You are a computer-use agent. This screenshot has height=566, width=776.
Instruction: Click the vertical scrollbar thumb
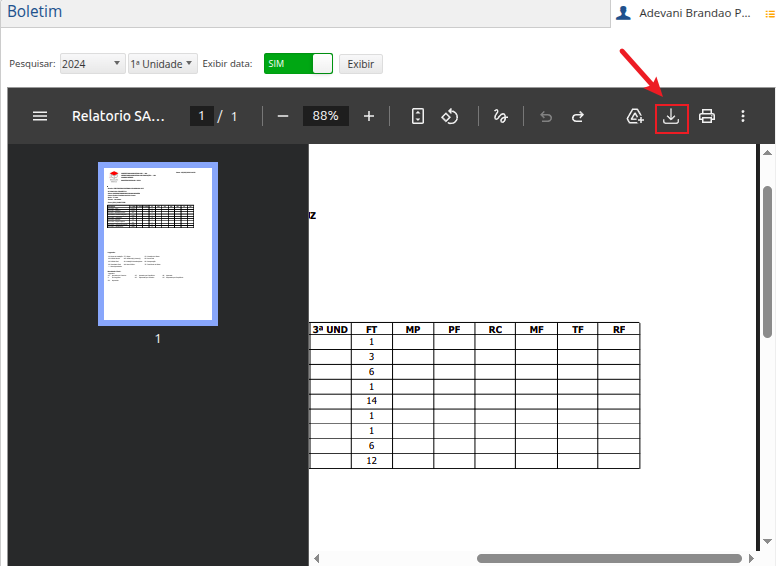coord(768,262)
